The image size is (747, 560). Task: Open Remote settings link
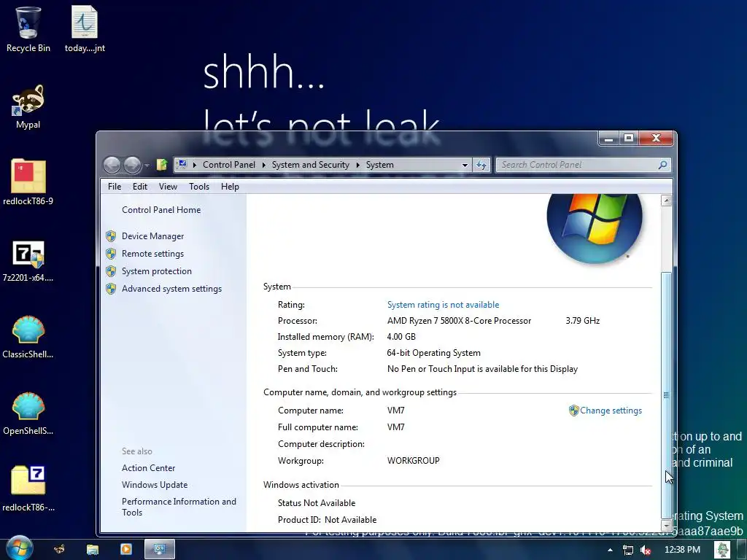(x=152, y=254)
